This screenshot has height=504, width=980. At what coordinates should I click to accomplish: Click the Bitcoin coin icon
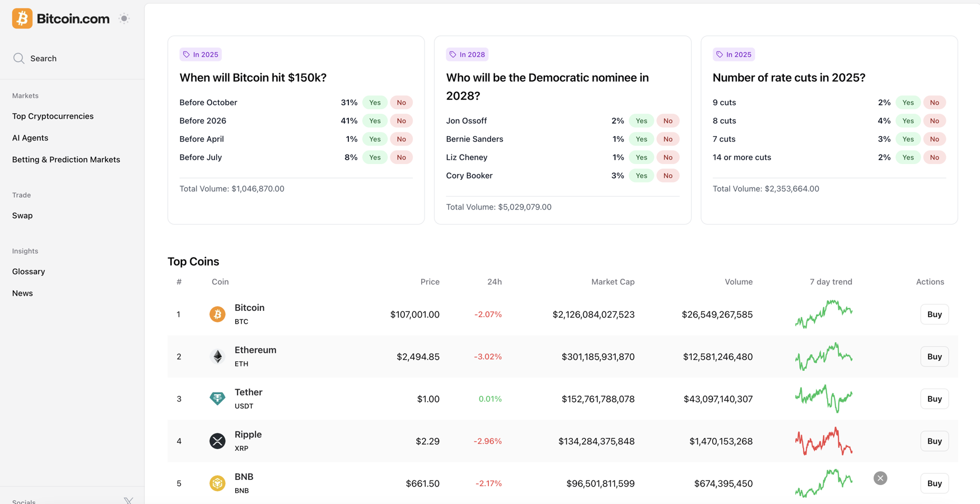(217, 314)
